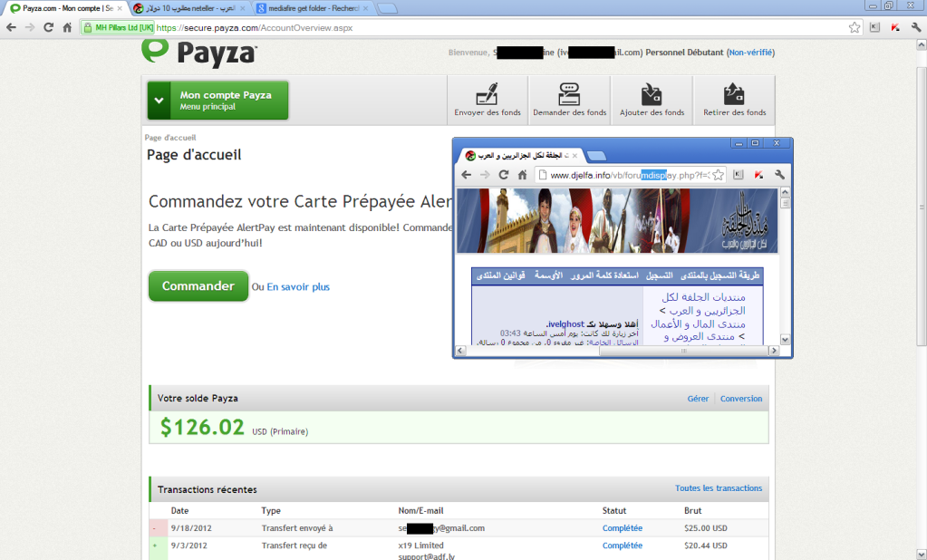Switch to the neteller tab
The image size is (927, 560).
pyautogui.click(x=189, y=8)
